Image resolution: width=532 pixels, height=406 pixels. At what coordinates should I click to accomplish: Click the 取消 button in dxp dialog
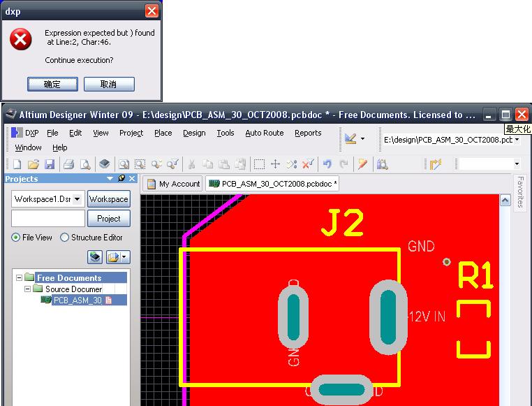click(x=109, y=85)
